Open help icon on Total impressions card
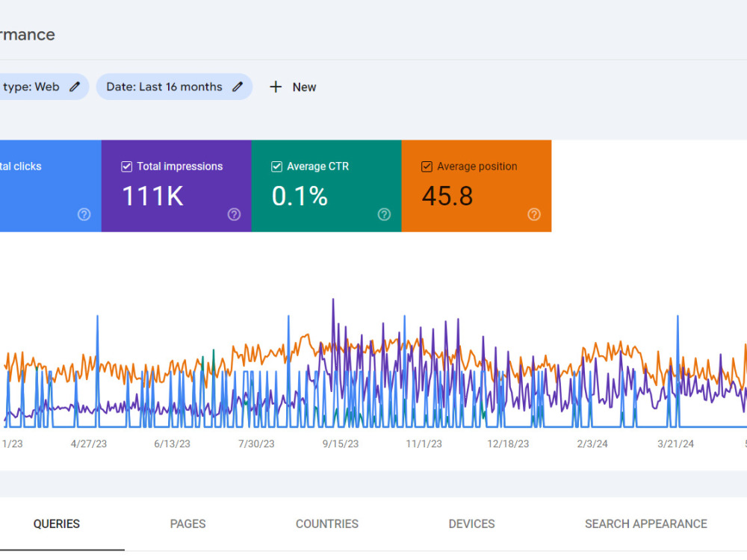This screenshot has height=560, width=747. click(234, 214)
